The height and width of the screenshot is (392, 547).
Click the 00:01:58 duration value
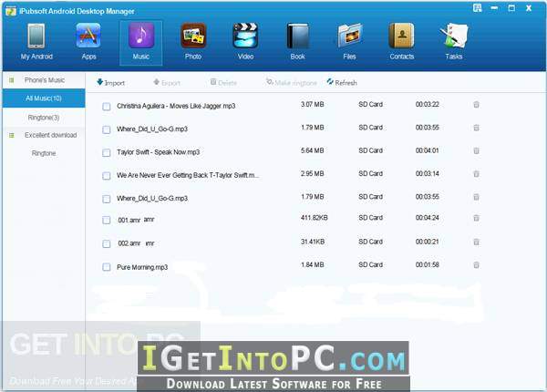[x=427, y=265]
